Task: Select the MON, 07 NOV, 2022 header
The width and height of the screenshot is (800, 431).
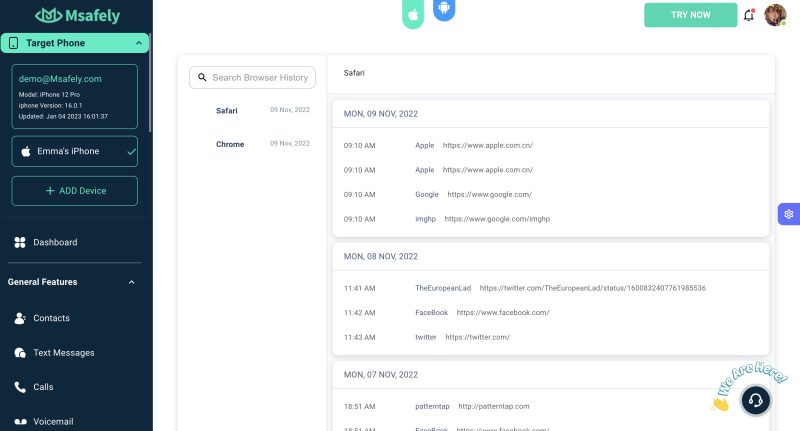Action: tap(381, 375)
